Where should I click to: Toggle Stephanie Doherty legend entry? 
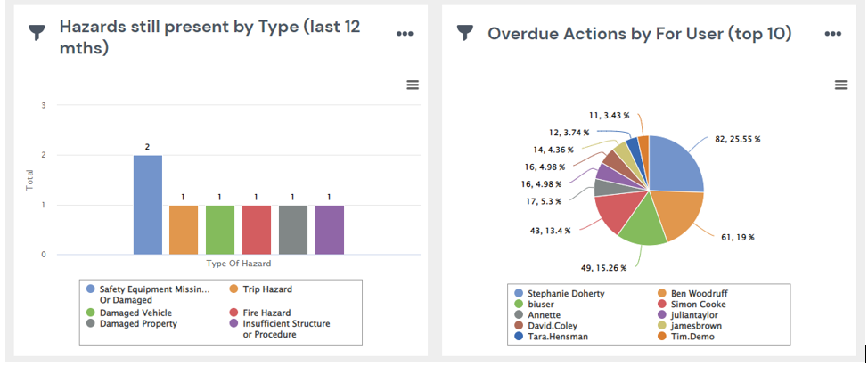tap(566, 292)
